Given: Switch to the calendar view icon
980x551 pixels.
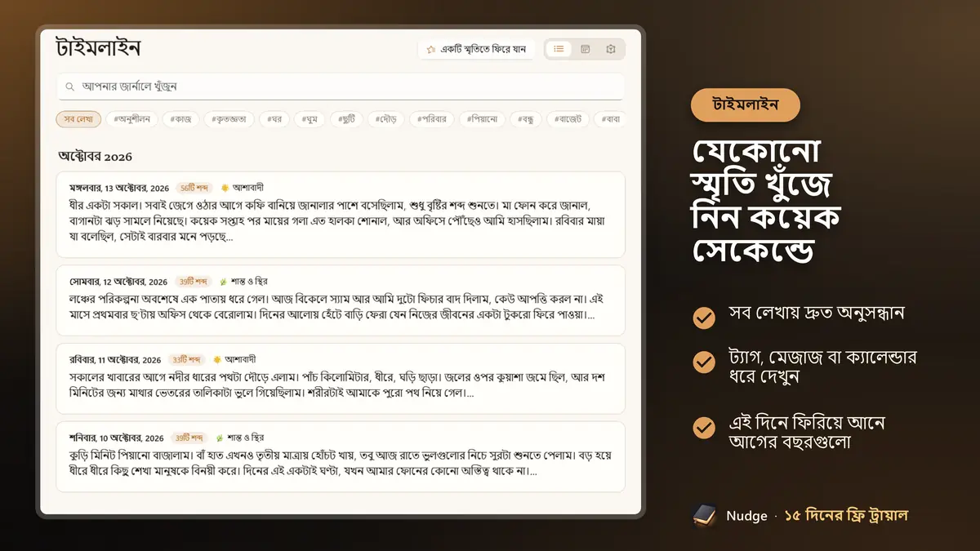Looking at the screenshot, I should click(585, 49).
